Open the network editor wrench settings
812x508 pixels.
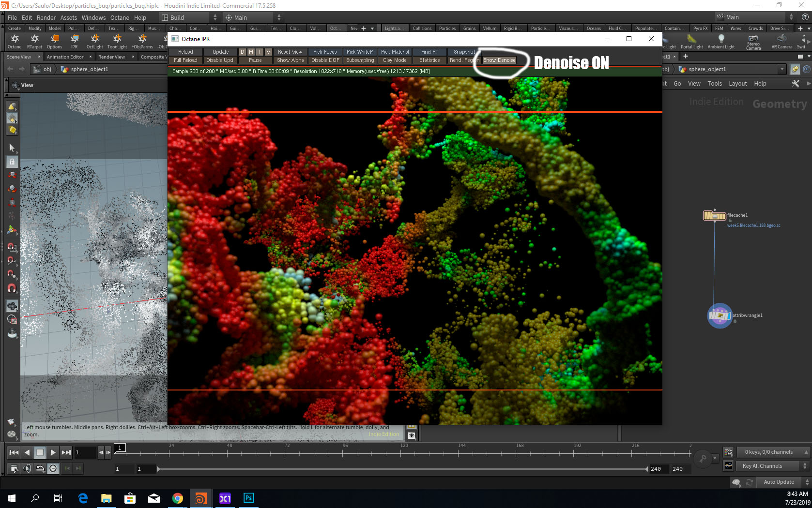[795, 84]
